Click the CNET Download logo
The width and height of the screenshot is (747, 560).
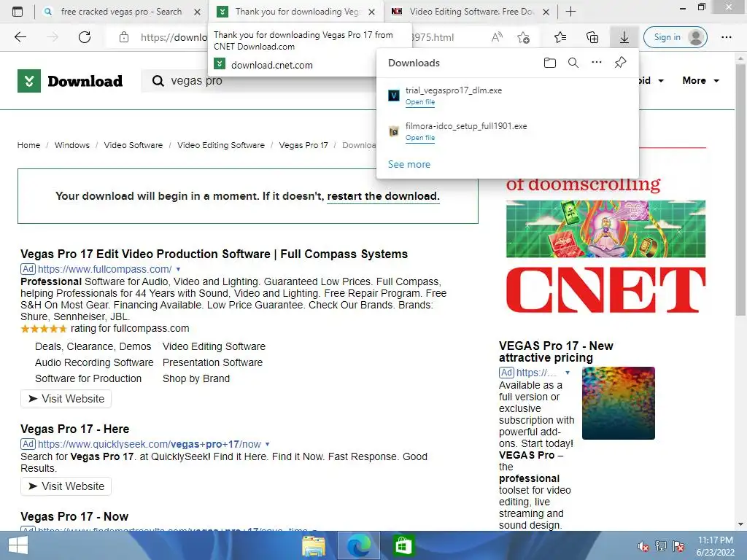coord(70,81)
